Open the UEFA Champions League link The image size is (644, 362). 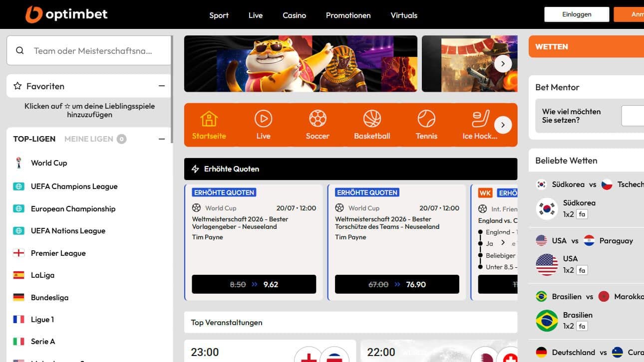tap(74, 186)
